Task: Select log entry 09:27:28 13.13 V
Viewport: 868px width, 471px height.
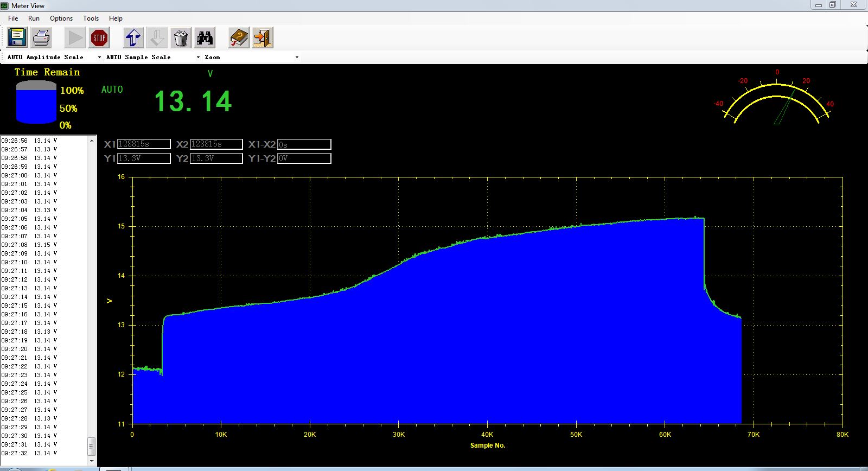Action: pyautogui.click(x=29, y=418)
